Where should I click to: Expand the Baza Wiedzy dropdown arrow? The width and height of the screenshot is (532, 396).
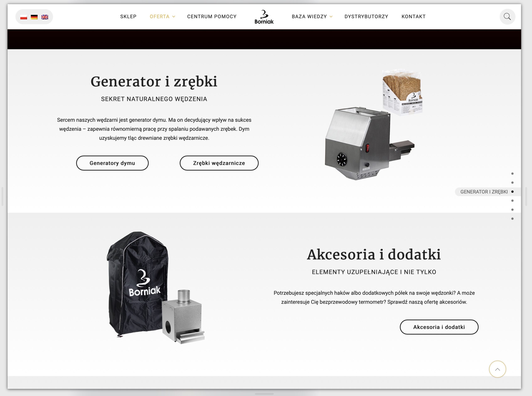click(331, 17)
